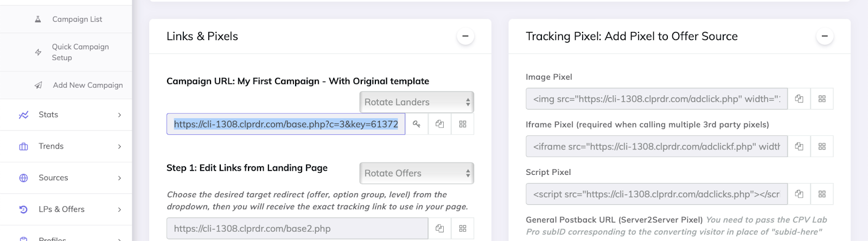Expand the Trends chevron arrow
The width and height of the screenshot is (868, 241).
click(x=119, y=146)
